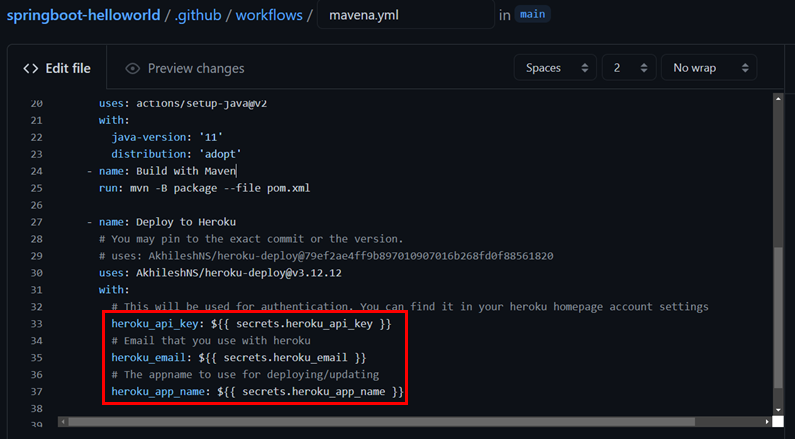Open the indent size 2 dropdown
Image resolution: width=795 pixels, height=439 pixels.
[629, 68]
